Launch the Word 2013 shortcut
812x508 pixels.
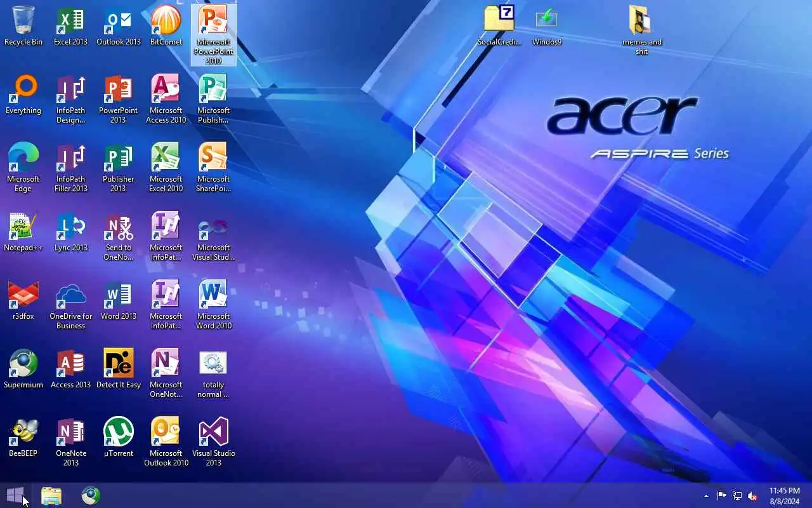click(119, 300)
